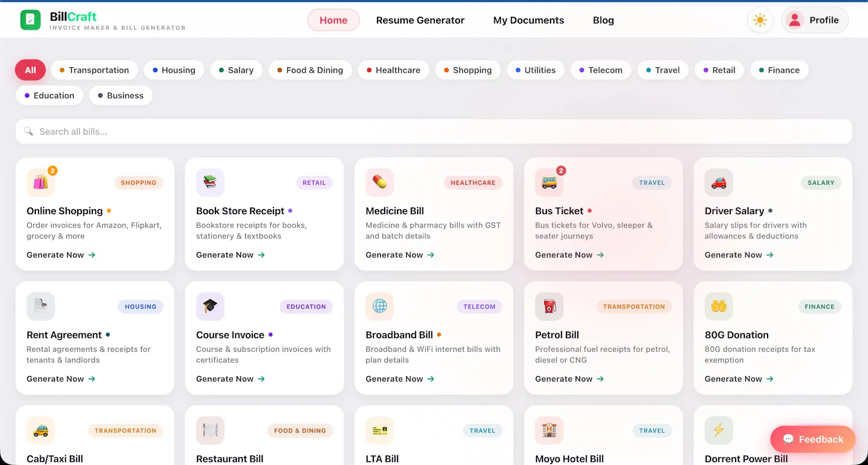
Task: Generate Now for Petrol Bill
Action: coord(570,379)
